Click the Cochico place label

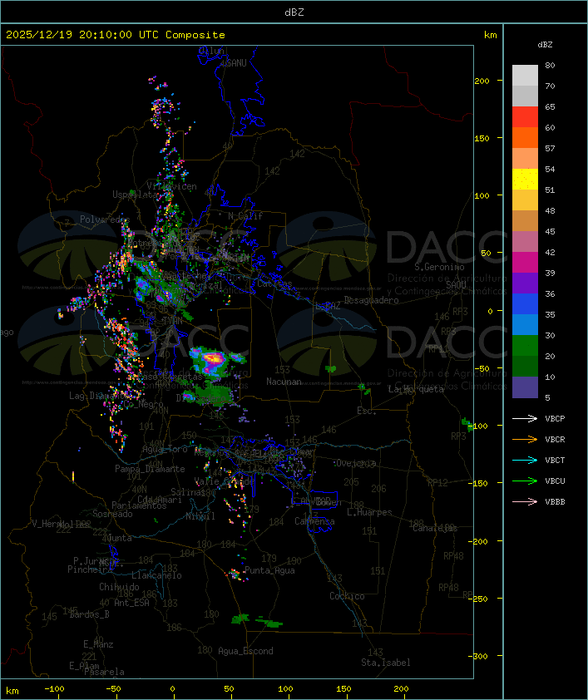347,596
